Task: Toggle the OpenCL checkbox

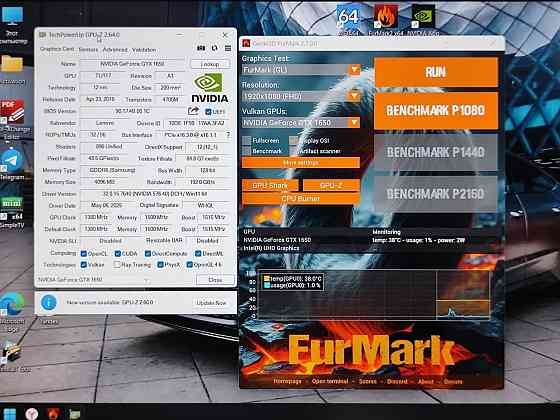Action: pyautogui.click(x=84, y=254)
